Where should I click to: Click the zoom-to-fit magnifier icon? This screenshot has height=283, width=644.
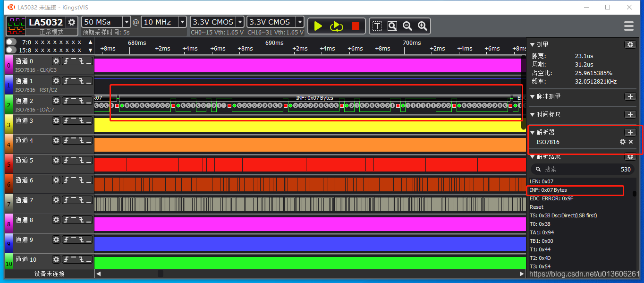click(392, 26)
